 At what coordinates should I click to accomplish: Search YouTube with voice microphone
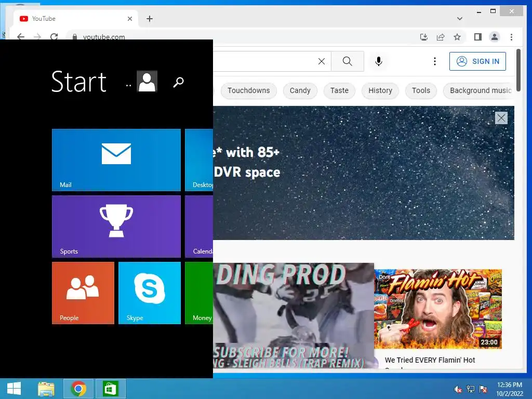click(x=379, y=61)
